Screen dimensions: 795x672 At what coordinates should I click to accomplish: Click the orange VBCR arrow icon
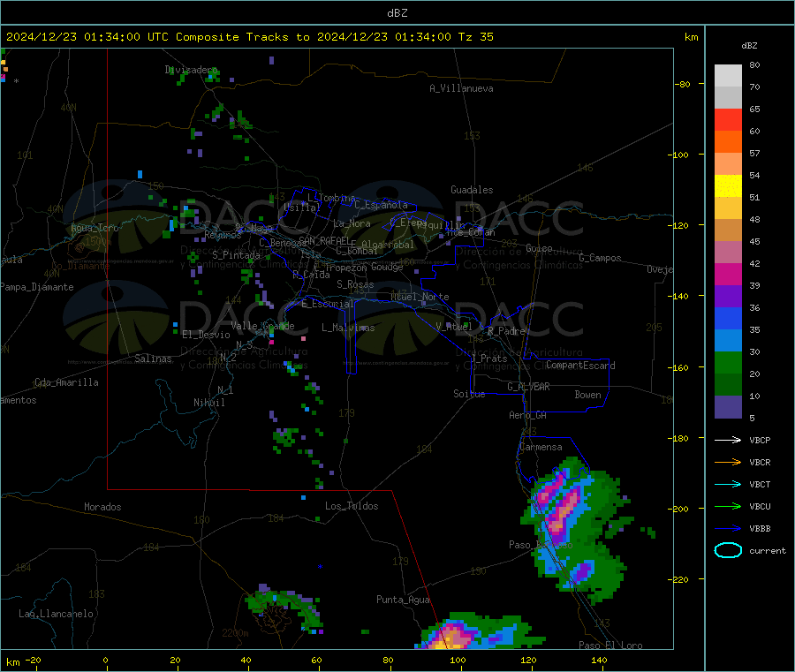(728, 462)
